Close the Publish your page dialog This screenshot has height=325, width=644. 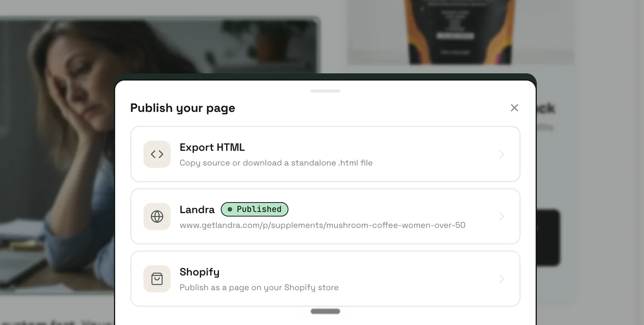coord(514,108)
